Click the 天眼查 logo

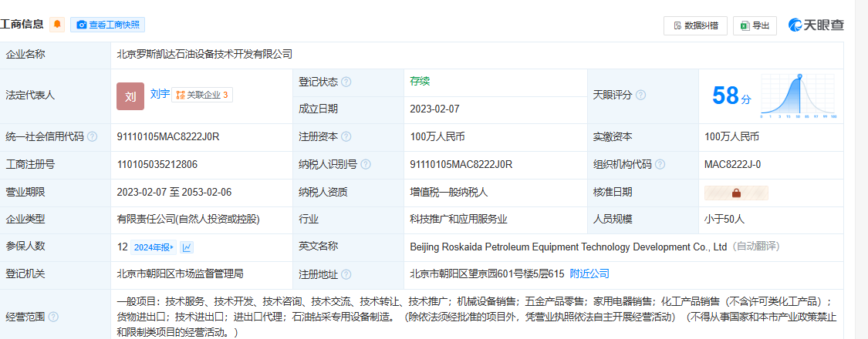(x=816, y=25)
